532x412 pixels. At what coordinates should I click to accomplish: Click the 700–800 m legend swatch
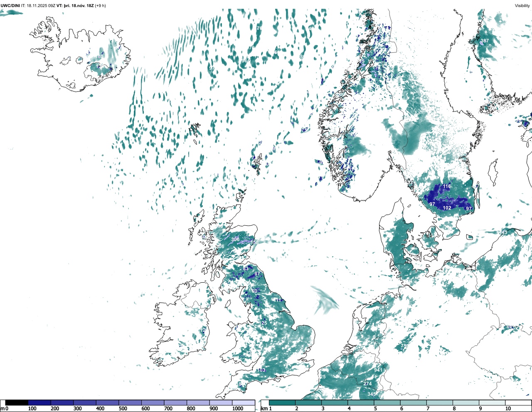pos(175,402)
